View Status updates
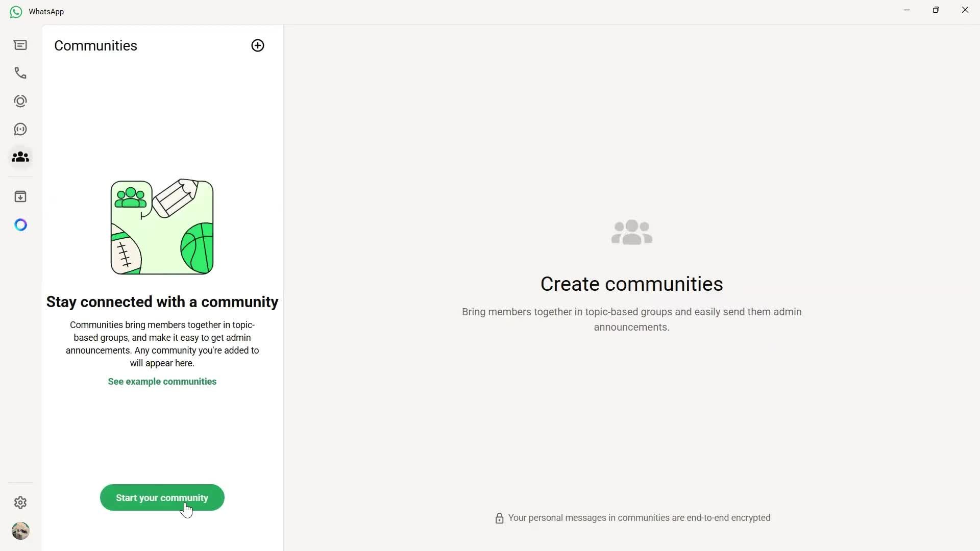The height and width of the screenshot is (551, 980). [x=20, y=101]
